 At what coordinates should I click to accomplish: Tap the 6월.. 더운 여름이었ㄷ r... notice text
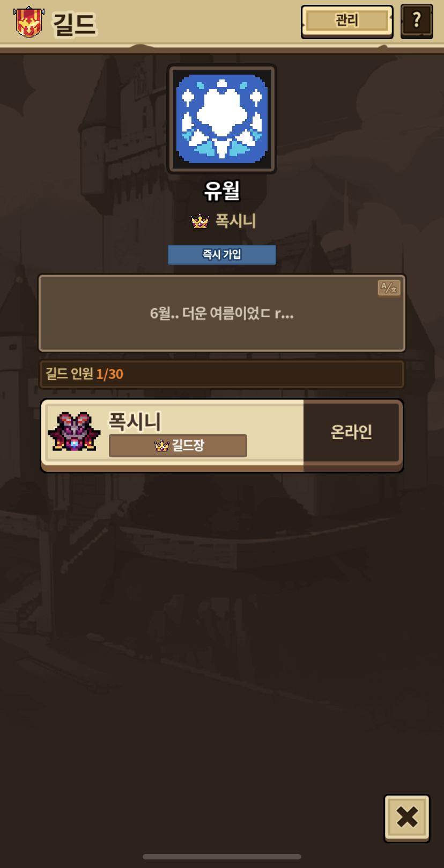pyautogui.click(x=222, y=313)
